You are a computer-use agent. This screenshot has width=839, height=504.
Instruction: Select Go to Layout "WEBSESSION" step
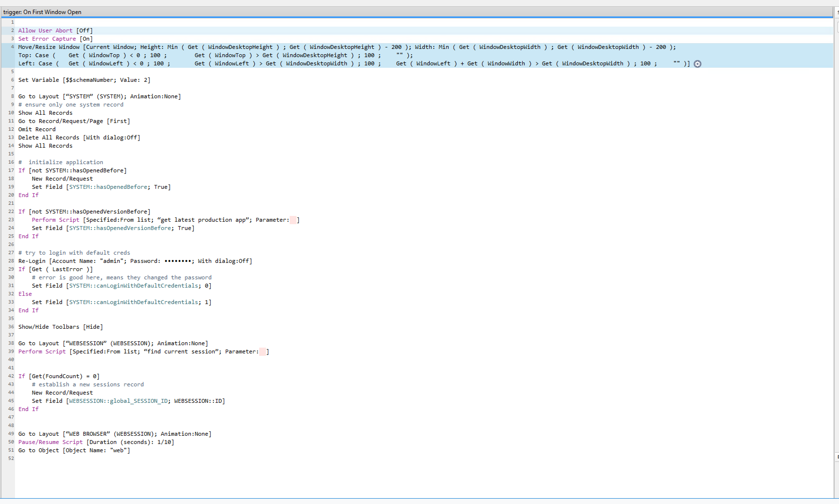click(113, 343)
